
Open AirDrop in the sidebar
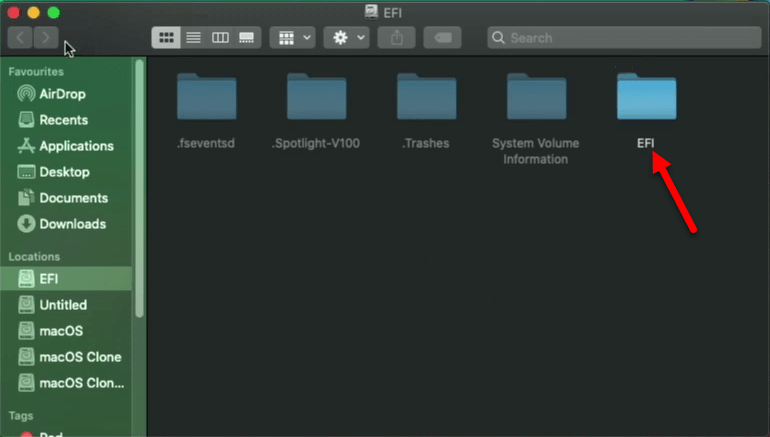66,94
